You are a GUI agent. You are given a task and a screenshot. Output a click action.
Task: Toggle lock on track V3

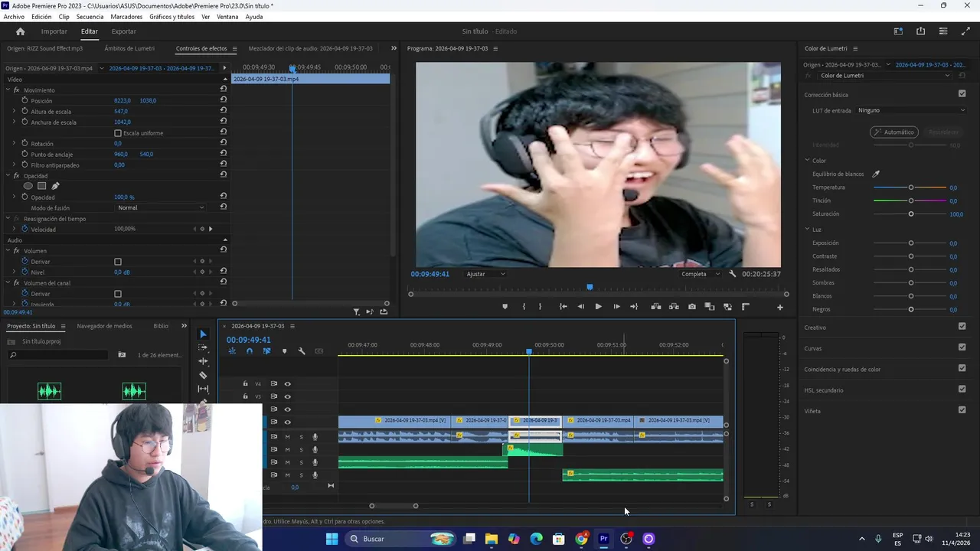tap(245, 396)
